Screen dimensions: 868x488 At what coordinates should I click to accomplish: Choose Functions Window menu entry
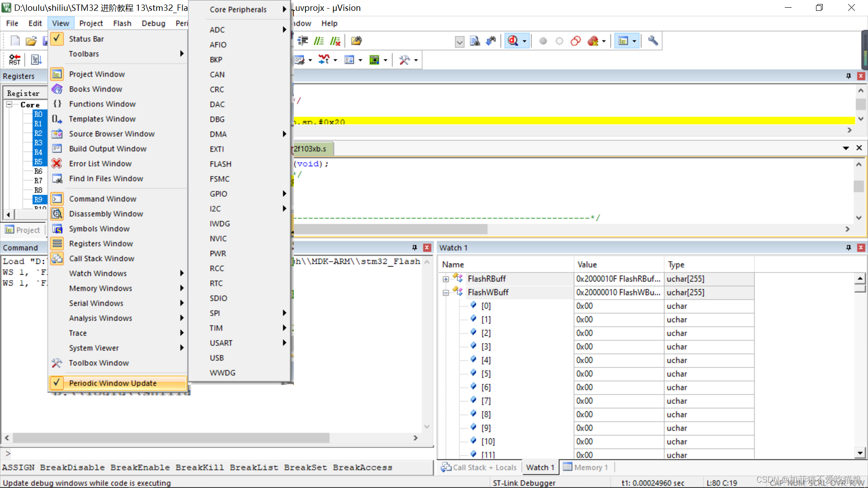coord(118,104)
